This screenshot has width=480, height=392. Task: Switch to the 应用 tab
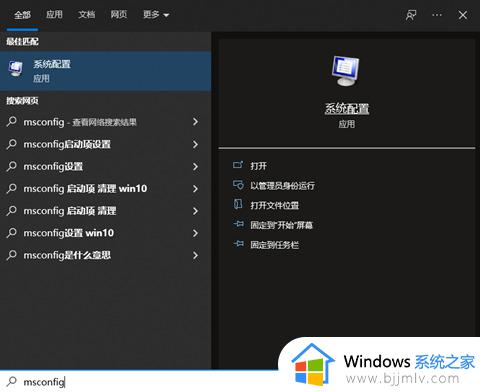(x=54, y=15)
